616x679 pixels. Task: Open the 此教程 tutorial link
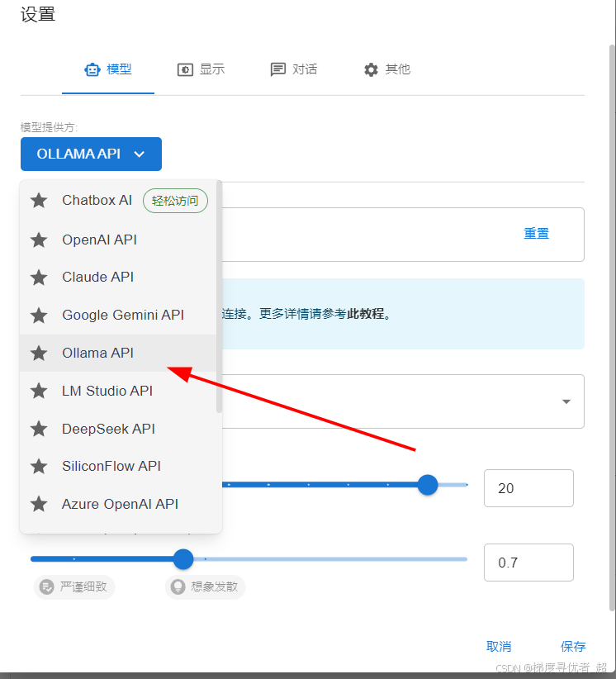pos(365,314)
